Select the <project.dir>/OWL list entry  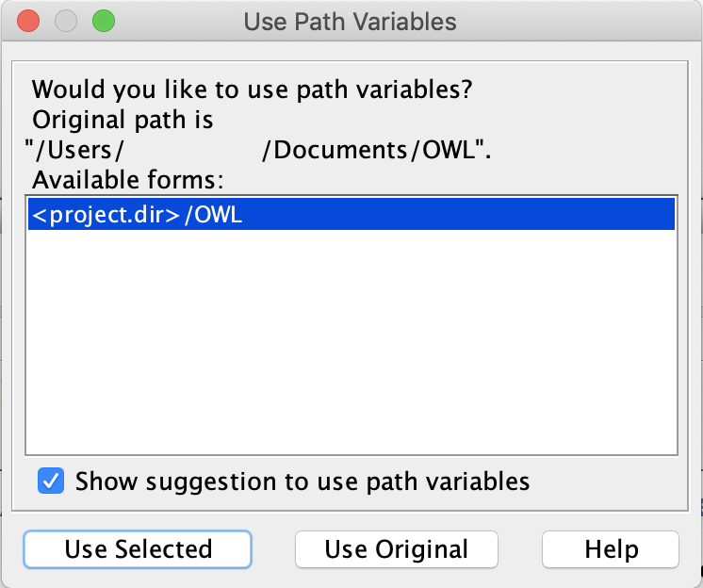(x=138, y=215)
